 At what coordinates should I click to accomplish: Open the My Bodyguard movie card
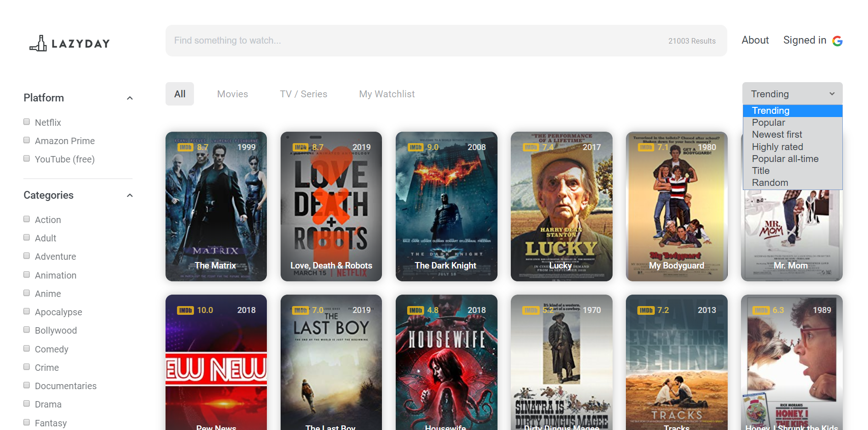(x=676, y=207)
